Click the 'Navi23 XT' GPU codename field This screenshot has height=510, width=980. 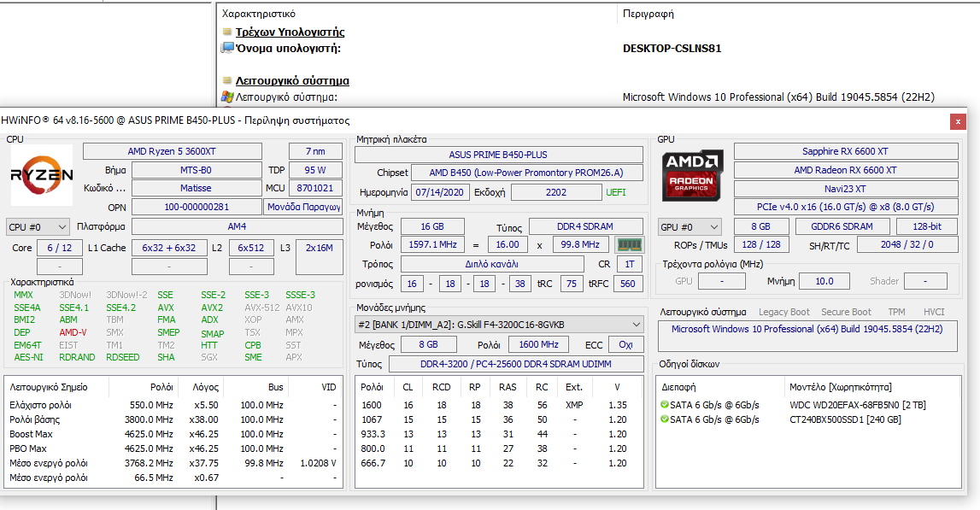[846, 189]
